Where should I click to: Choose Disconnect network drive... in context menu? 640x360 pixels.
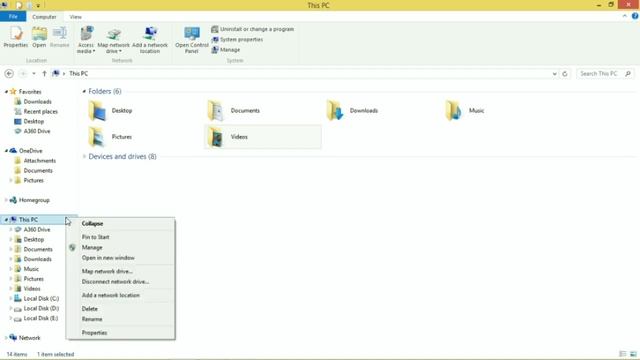[x=121, y=282]
